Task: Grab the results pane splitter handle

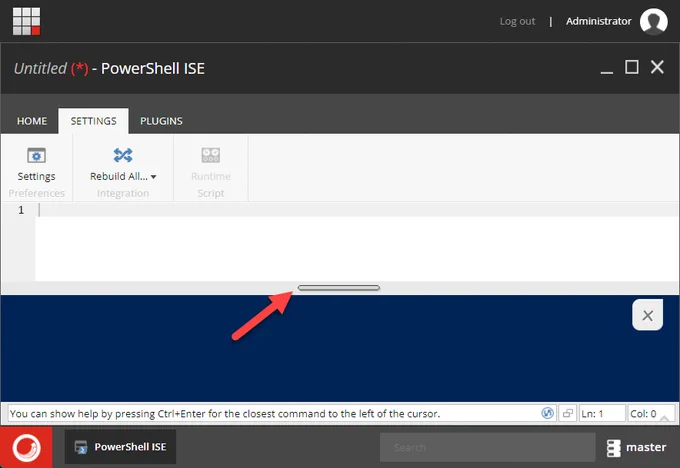Action: pyautogui.click(x=339, y=288)
